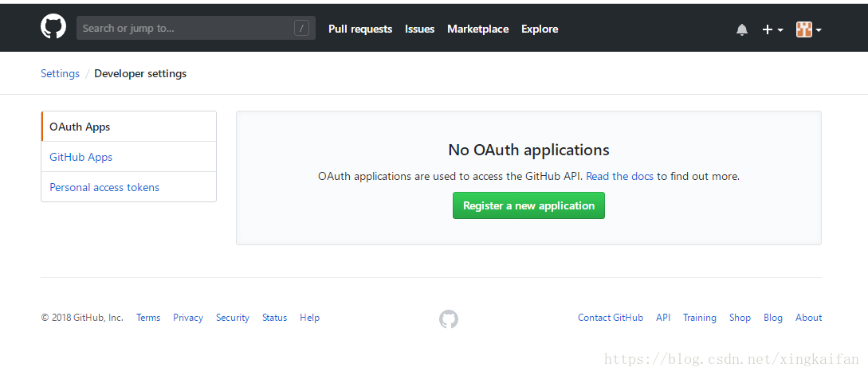The width and height of the screenshot is (868, 375).
Task: Open Status footer link
Action: click(274, 318)
